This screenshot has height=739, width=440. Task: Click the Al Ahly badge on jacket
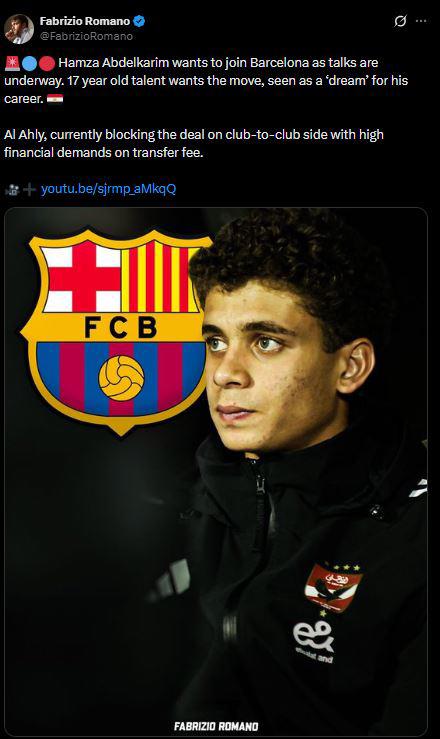click(x=334, y=586)
